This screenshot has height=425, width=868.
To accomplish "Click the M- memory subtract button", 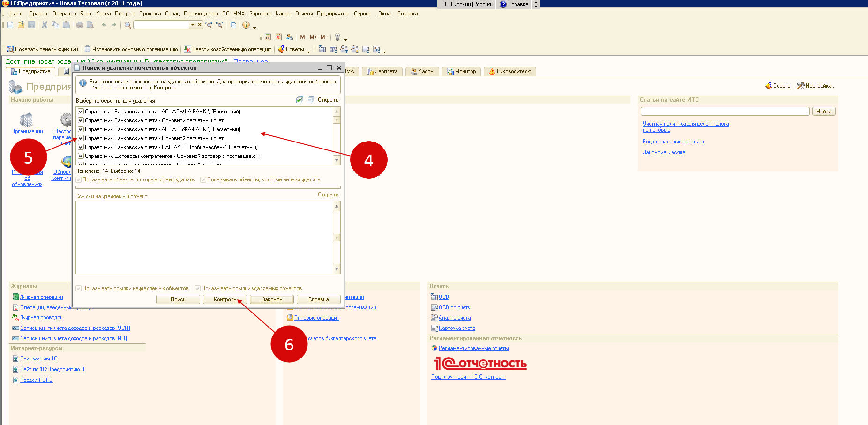I will [x=324, y=37].
